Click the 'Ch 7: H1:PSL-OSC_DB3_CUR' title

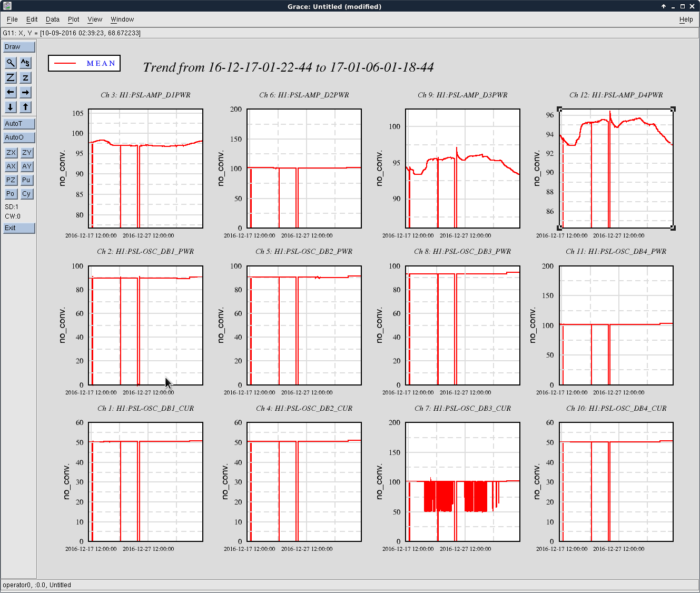pyautogui.click(x=463, y=409)
